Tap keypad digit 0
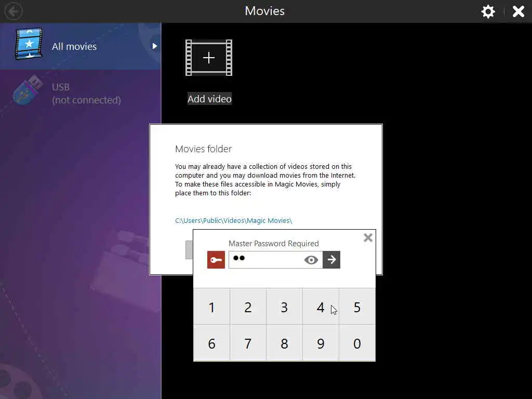The height and width of the screenshot is (399, 532). point(357,343)
